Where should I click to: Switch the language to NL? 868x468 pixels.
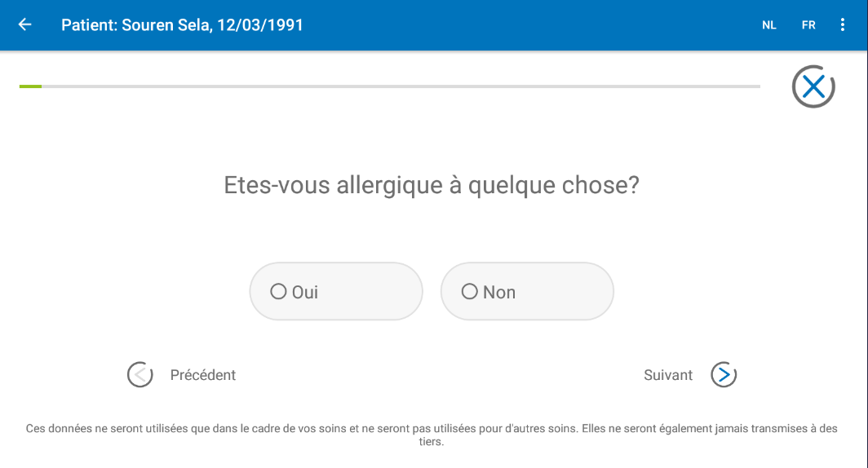pyautogui.click(x=769, y=25)
